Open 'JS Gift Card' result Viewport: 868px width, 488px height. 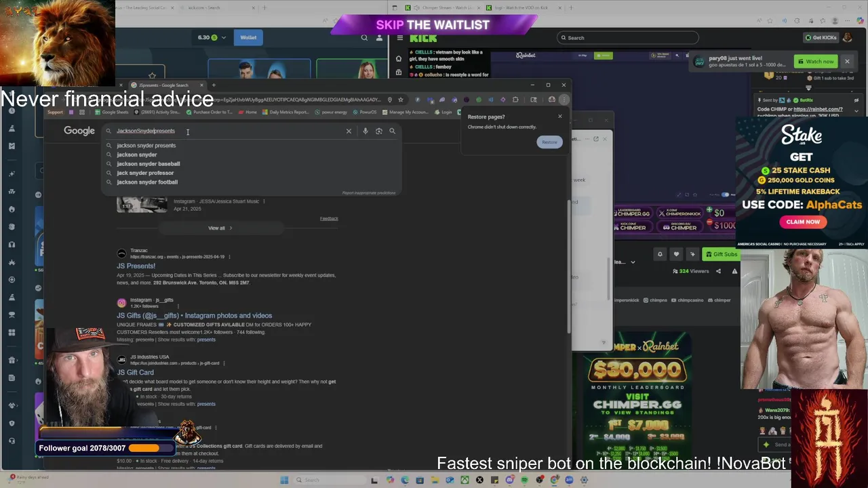coord(135,372)
